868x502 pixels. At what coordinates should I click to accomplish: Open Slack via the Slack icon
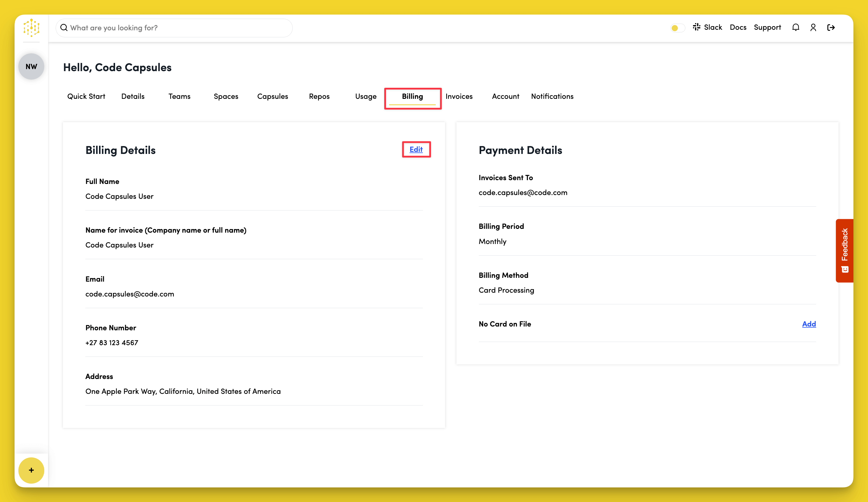tap(696, 27)
